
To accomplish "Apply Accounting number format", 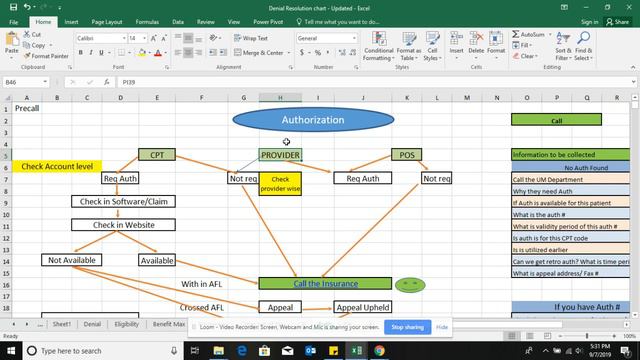I will click(x=302, y=53).
